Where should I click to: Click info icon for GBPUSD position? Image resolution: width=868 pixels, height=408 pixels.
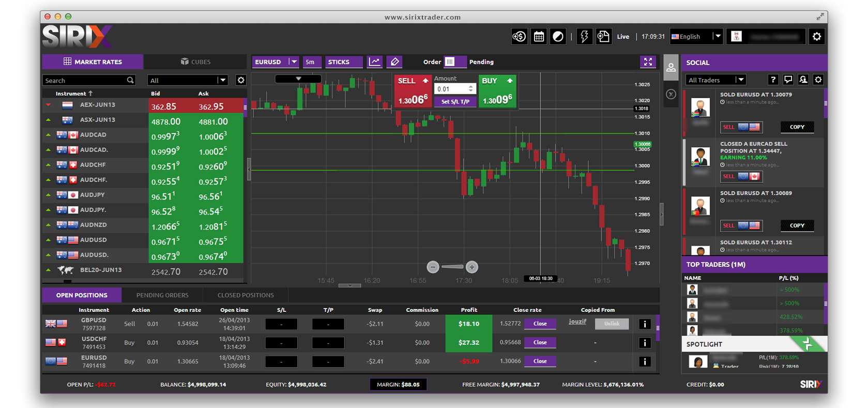pos(644,324)
